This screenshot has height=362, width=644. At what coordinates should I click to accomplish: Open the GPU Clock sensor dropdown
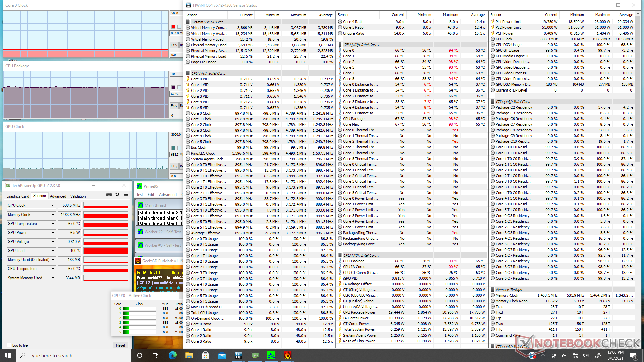pos(53,205)
